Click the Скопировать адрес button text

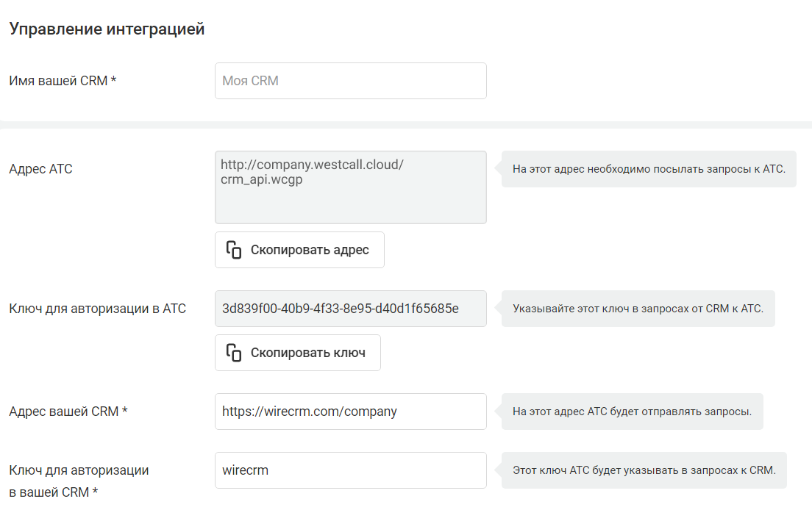coord(310,250)
